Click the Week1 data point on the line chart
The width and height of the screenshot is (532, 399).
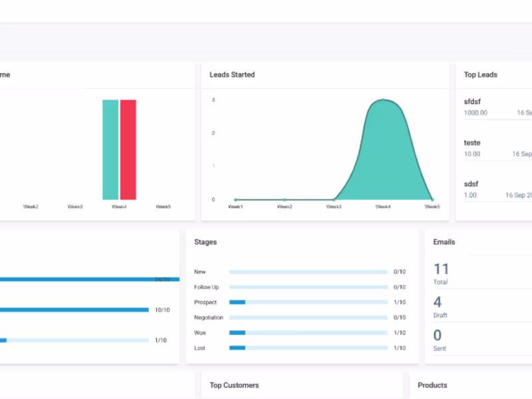coord(235,198)
